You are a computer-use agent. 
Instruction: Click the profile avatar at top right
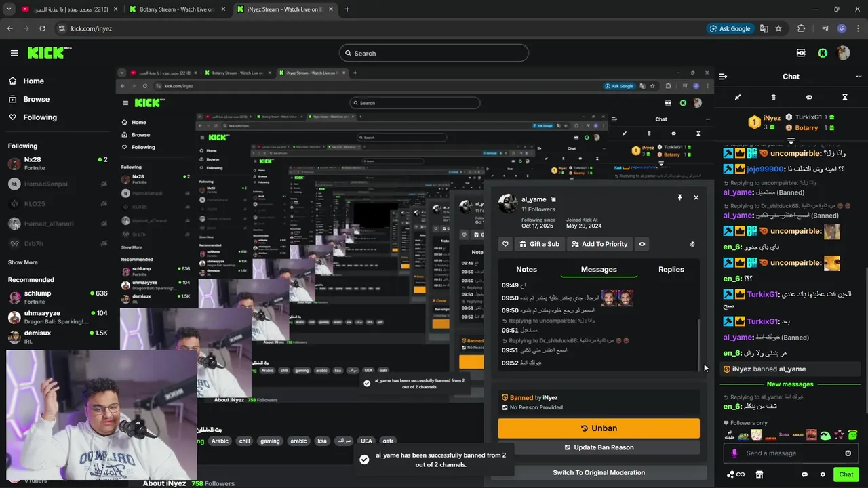tap(843, 53)
